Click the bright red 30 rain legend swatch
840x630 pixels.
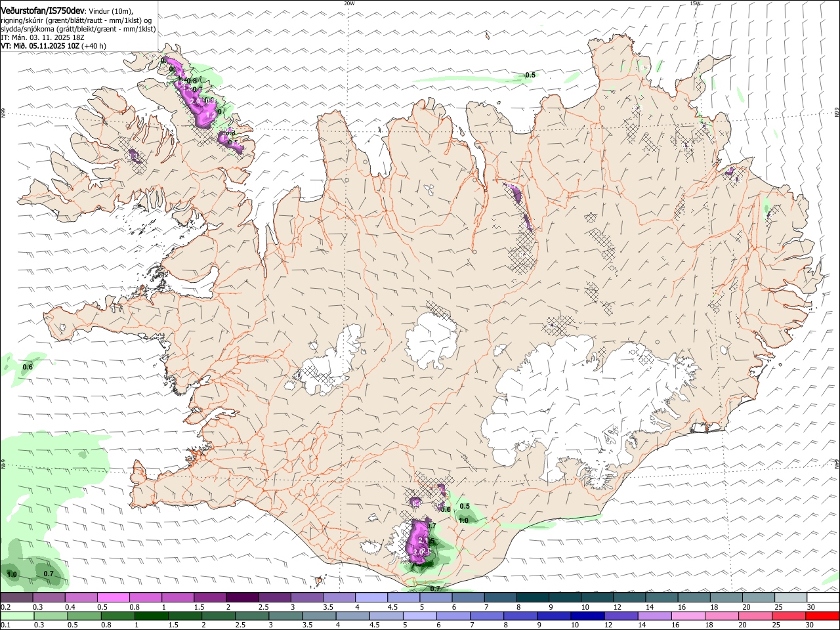tap(822, 616)
